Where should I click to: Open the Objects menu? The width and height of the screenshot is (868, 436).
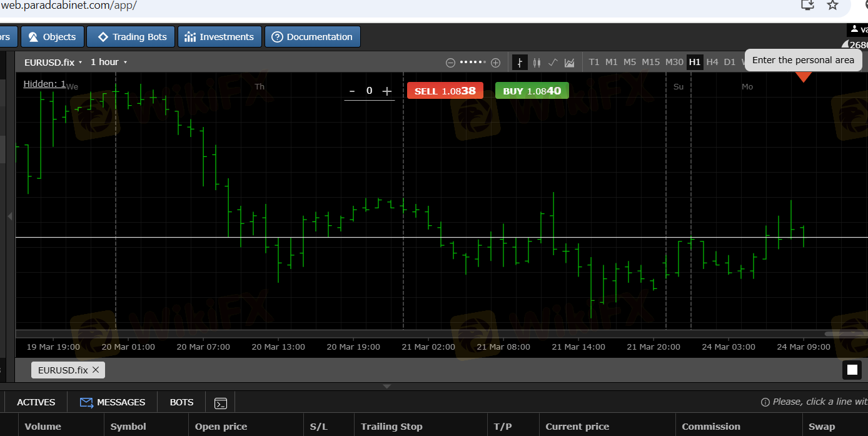(52, 37)
